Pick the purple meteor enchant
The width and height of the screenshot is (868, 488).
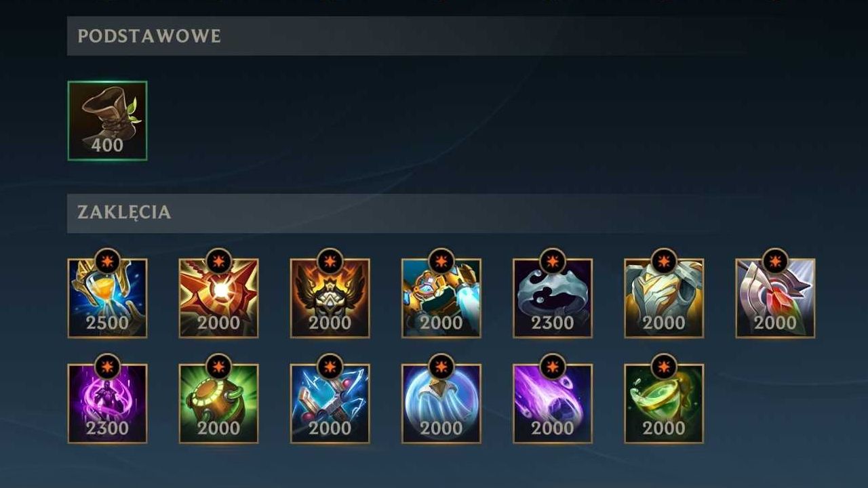tap(552, 404)
